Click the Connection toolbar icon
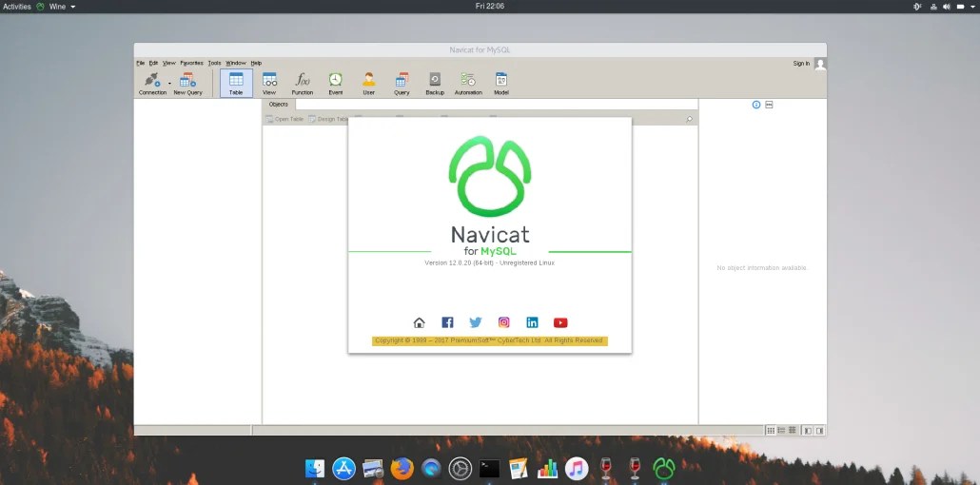The image size is (980, 485). coord(152,83)
